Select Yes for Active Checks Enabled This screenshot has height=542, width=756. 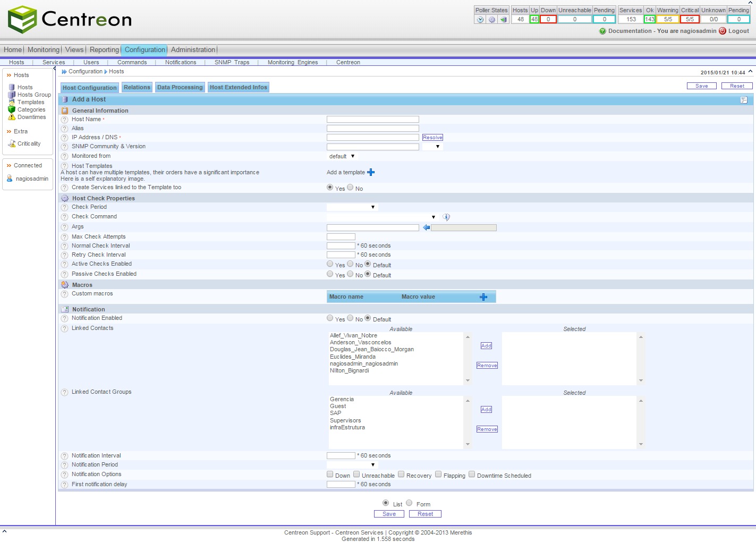click(x=330, y=264)
